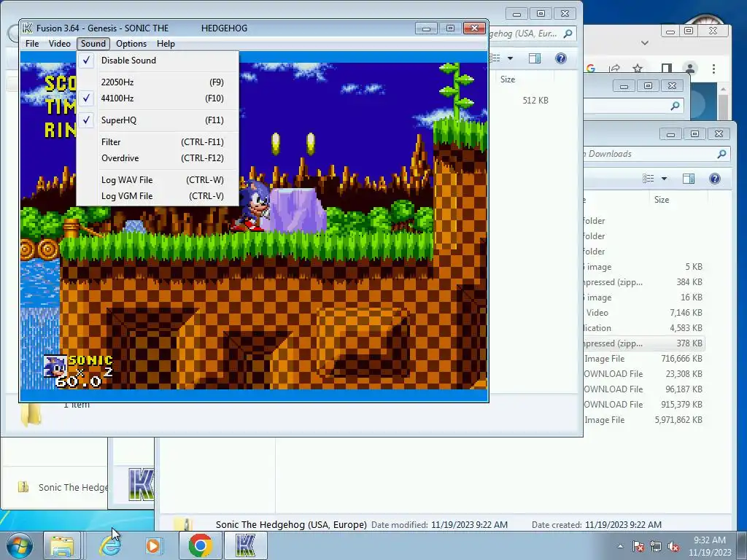Image resolution: width=747 pixels, height=560 pixels.
Task: Select Sonic The Hedge... item at bottom-left
Action: coord(63,487)
